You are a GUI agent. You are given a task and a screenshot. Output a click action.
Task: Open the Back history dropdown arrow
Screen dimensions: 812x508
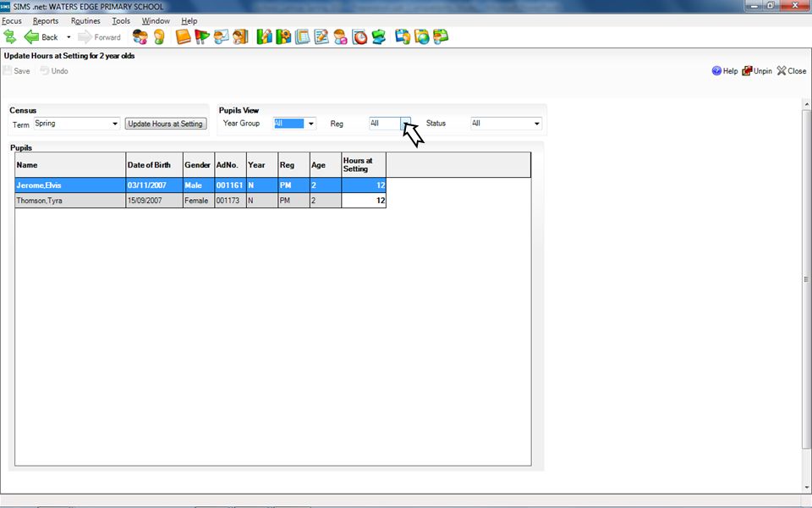point(69,37)
